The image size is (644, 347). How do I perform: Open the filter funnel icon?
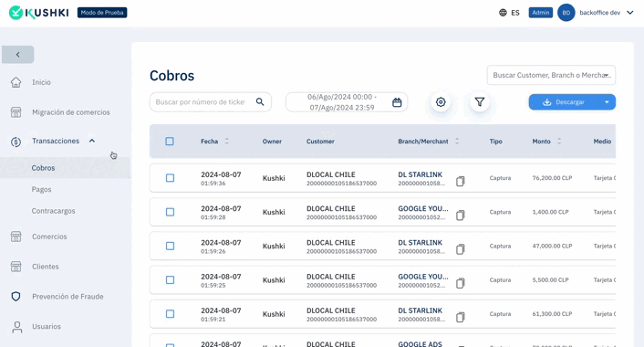coord(479,101)
